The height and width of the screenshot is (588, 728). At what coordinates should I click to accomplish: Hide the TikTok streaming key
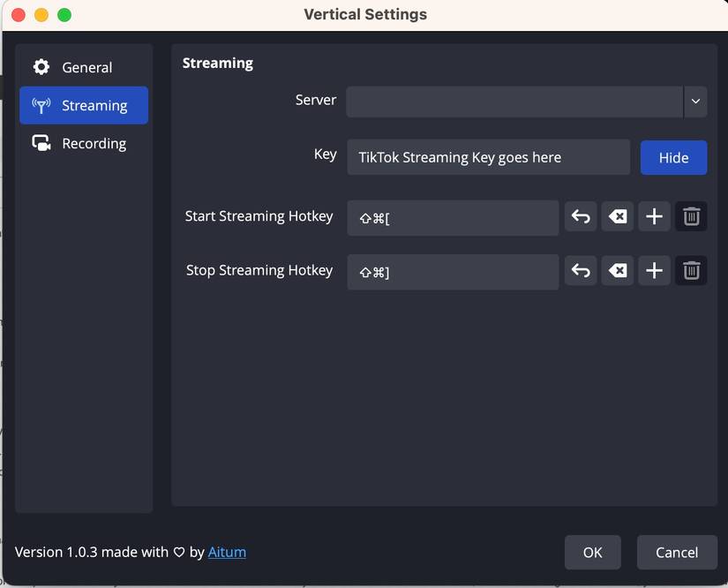pos(673,157)
